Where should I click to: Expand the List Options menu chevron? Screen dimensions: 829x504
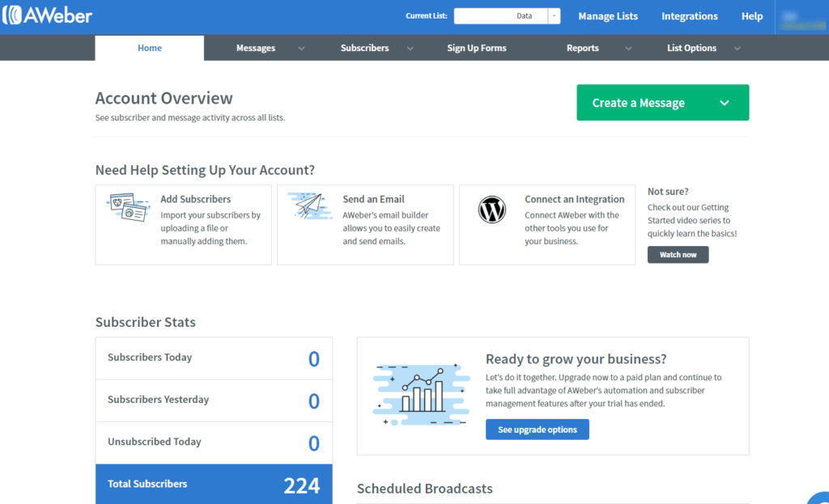click(x=737, y=49)
